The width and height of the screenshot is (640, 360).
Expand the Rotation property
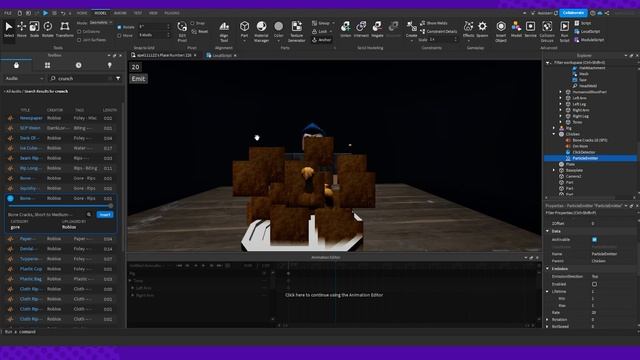(x=548, y=320)
